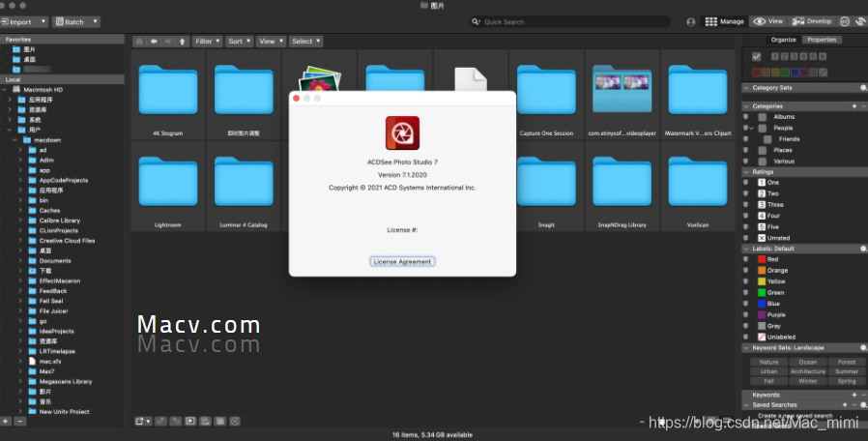This screenshot has width=868, height=441.
Task: Collapse the Categories section
Action: click(746, 105)
